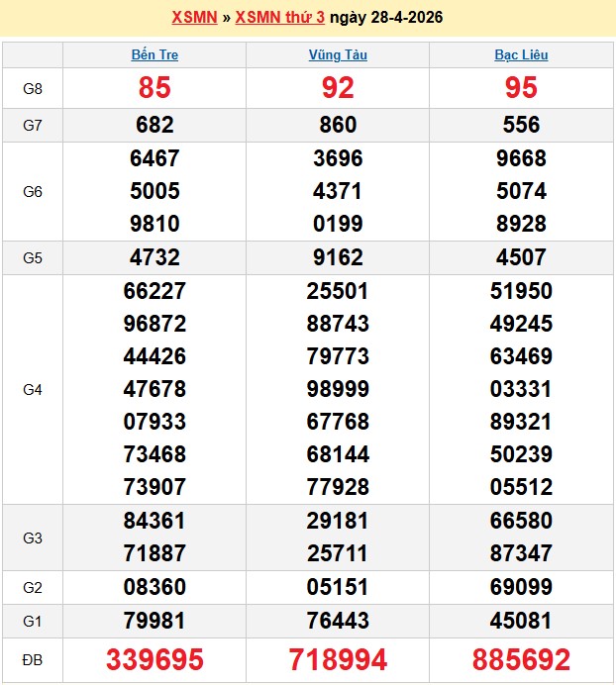Click G2 number 05151
The image size is (616, 685).
click(338, 587)
